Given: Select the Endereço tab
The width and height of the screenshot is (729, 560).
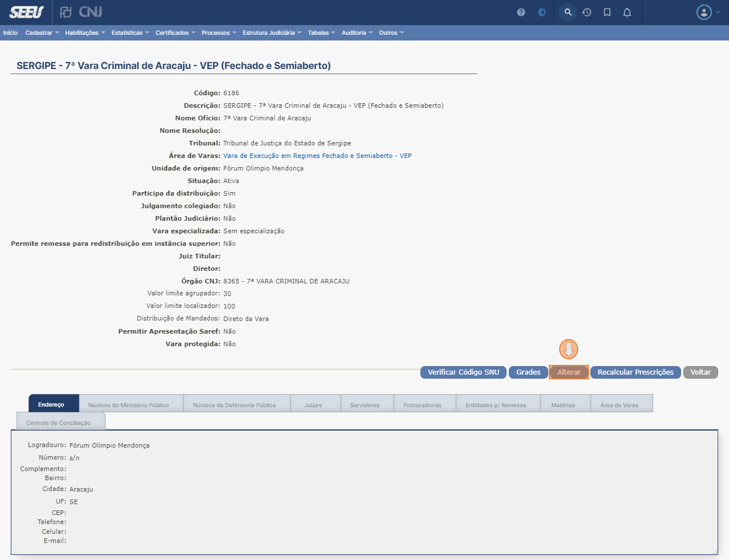Looking at the screenshot, I should pyautogui.click(x=54, y=404).
